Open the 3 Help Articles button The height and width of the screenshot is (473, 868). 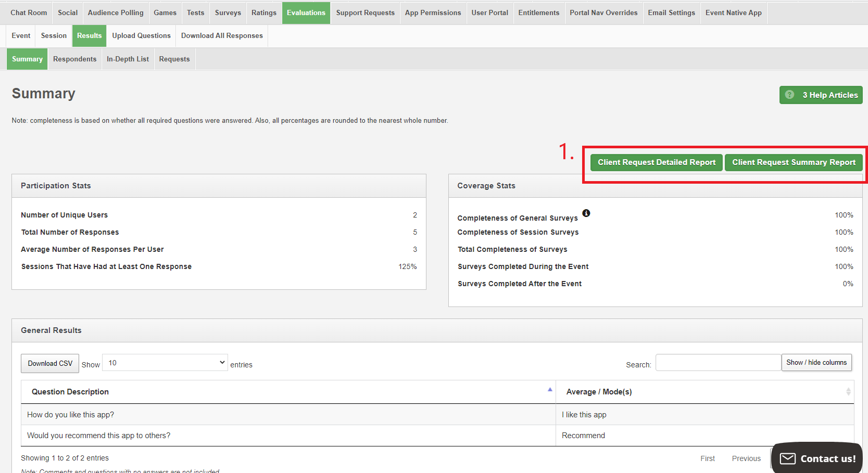coord(821,95)
